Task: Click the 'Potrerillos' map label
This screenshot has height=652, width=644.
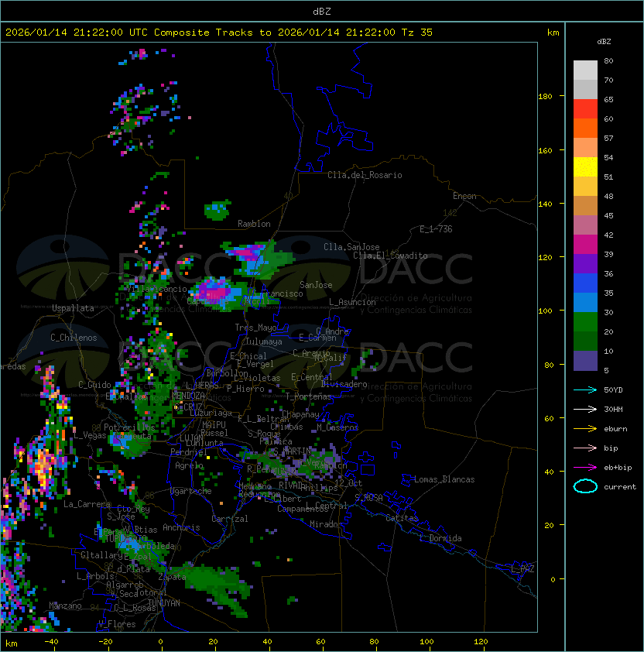Action: point(129,427)
